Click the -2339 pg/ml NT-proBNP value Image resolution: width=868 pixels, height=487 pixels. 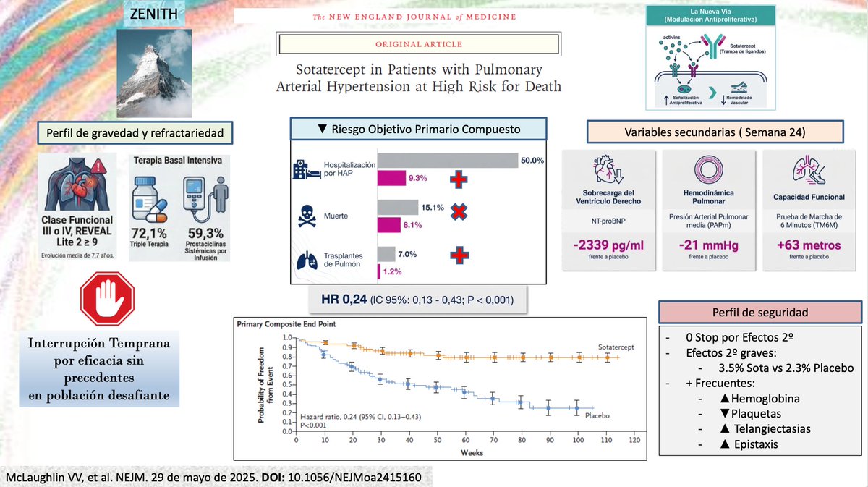(x=608, y=245)
